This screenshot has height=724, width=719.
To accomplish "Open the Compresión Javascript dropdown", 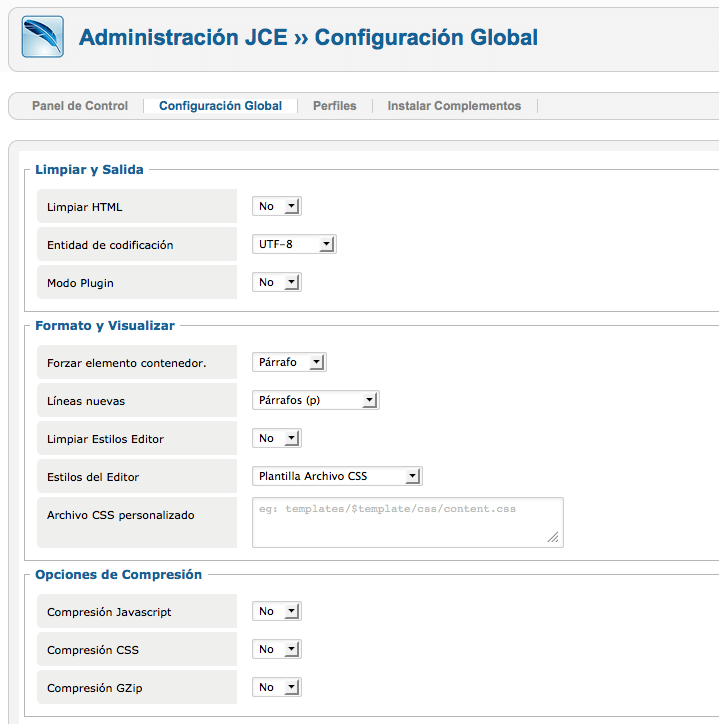I will [277, 611].
